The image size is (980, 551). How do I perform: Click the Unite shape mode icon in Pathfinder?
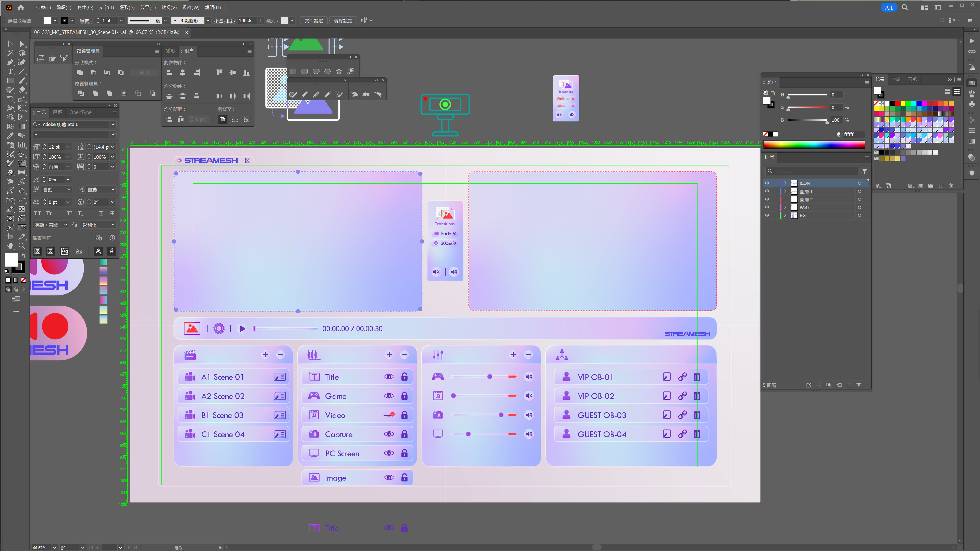tap(80, 73)
